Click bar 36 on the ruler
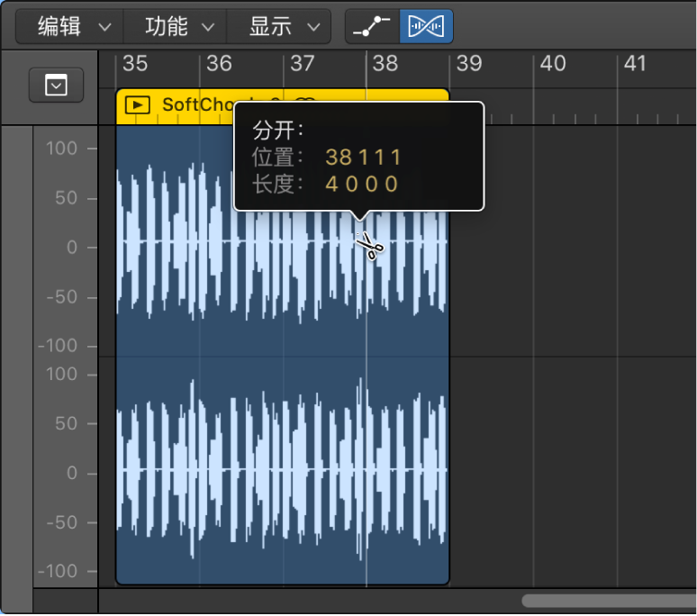The height and width of the screenshot is (616, 697). click(219, 63)
